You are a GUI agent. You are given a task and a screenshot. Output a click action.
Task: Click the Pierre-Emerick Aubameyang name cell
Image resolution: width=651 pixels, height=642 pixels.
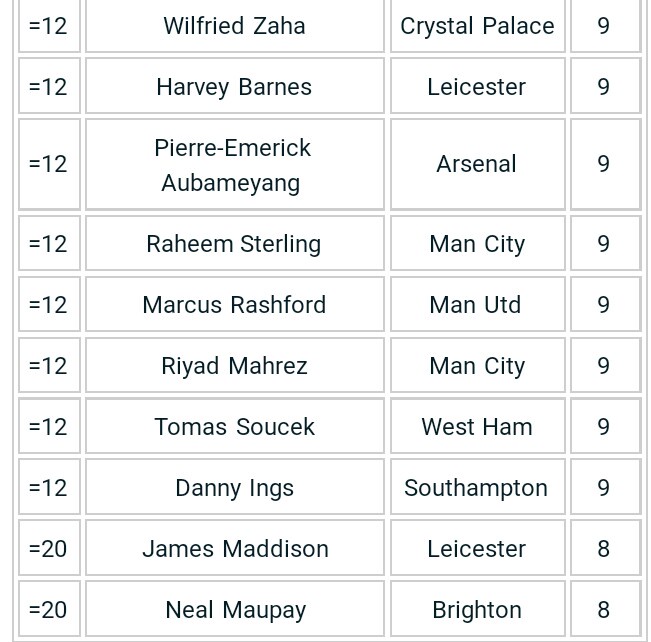234,165
